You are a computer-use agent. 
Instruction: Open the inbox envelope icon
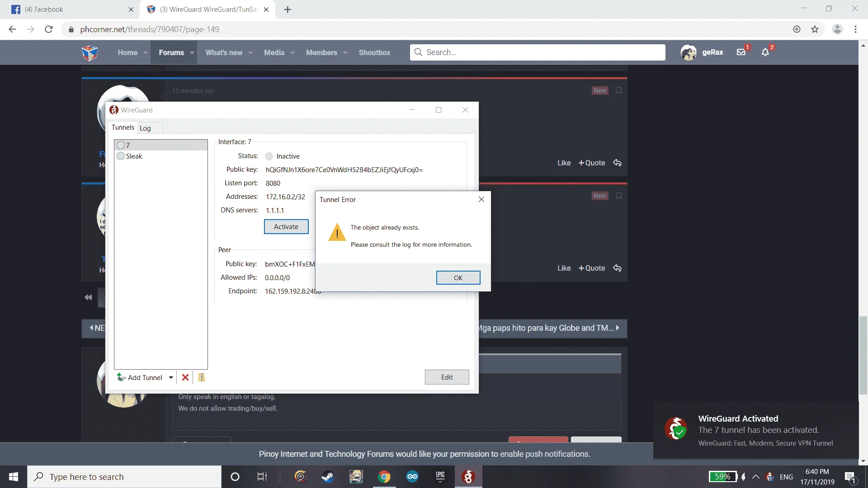tap(741, 52)
